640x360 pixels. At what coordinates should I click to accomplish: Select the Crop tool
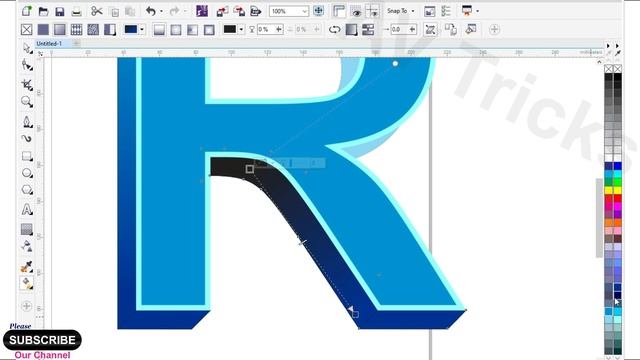[27, 84]
